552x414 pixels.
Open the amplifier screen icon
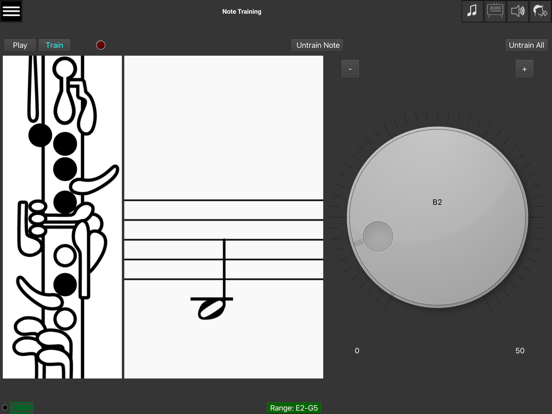pyautogui.click(x=495, y=11)
